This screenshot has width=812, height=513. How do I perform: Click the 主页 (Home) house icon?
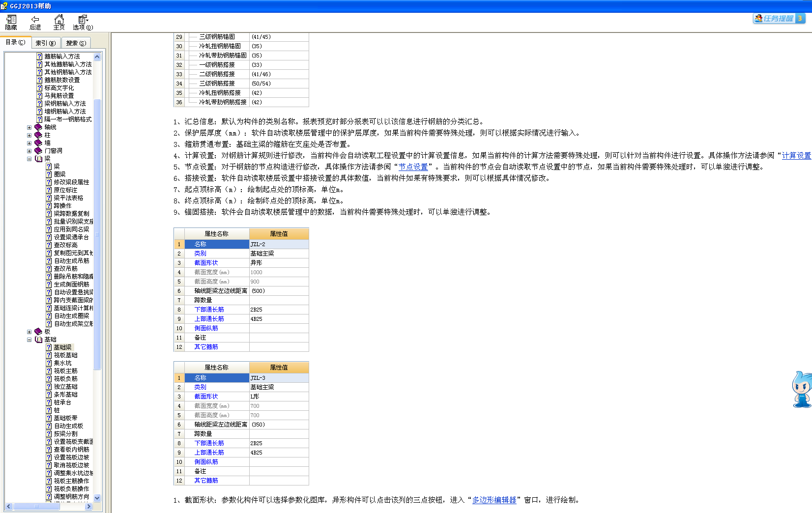click(59, 19)
